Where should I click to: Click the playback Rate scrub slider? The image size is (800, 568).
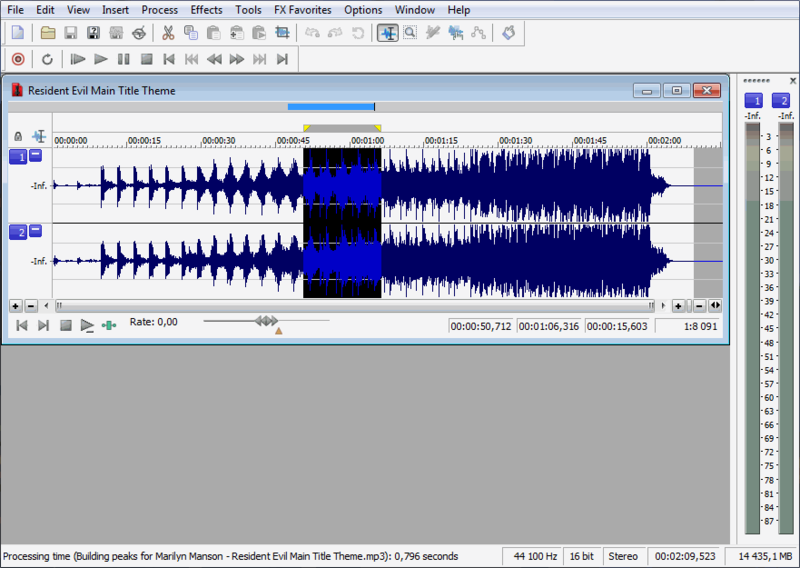click(x=266, y=321)
